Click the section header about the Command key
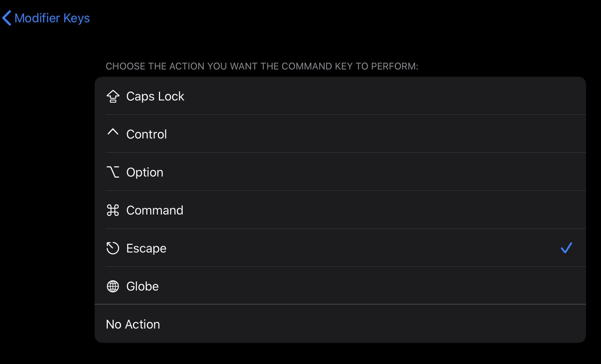601x364 pixels. click(x=262, y=66)
